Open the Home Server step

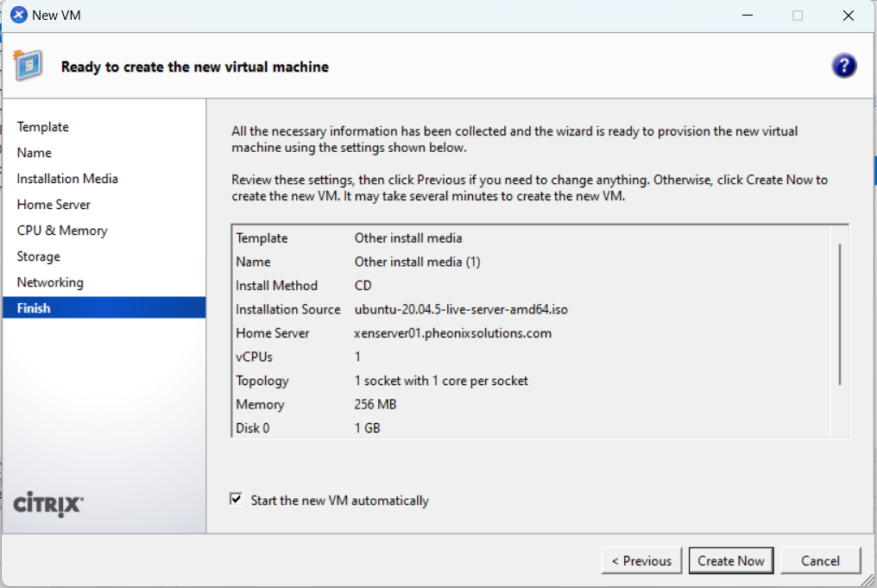(54, 205)
